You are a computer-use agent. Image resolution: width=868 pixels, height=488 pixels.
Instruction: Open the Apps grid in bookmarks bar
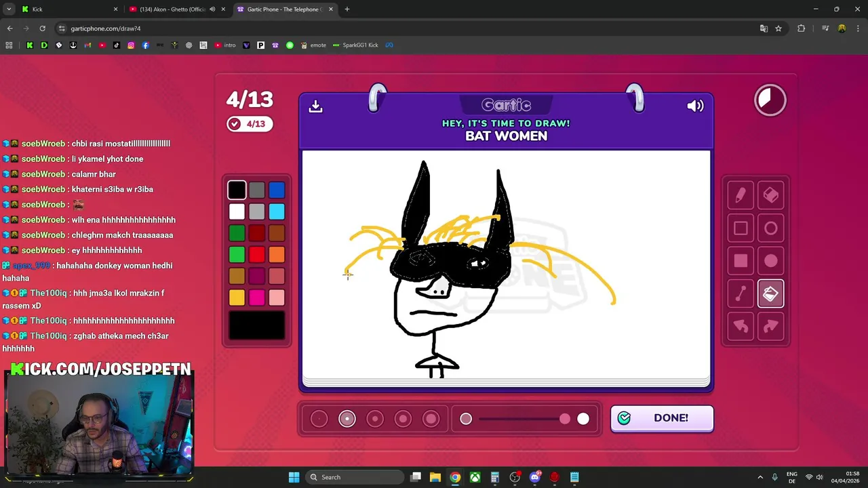point(9,45)
